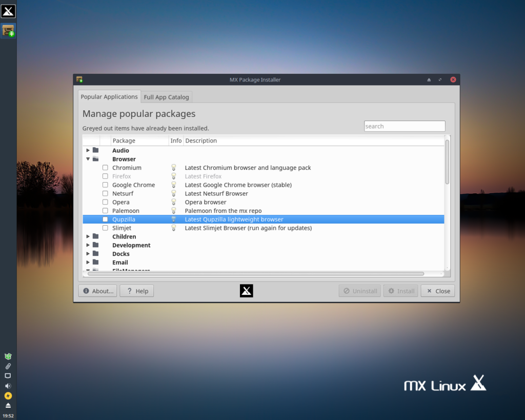
Task: Select "Palemoon from the mx repo" description
Action: pos(223,211)
